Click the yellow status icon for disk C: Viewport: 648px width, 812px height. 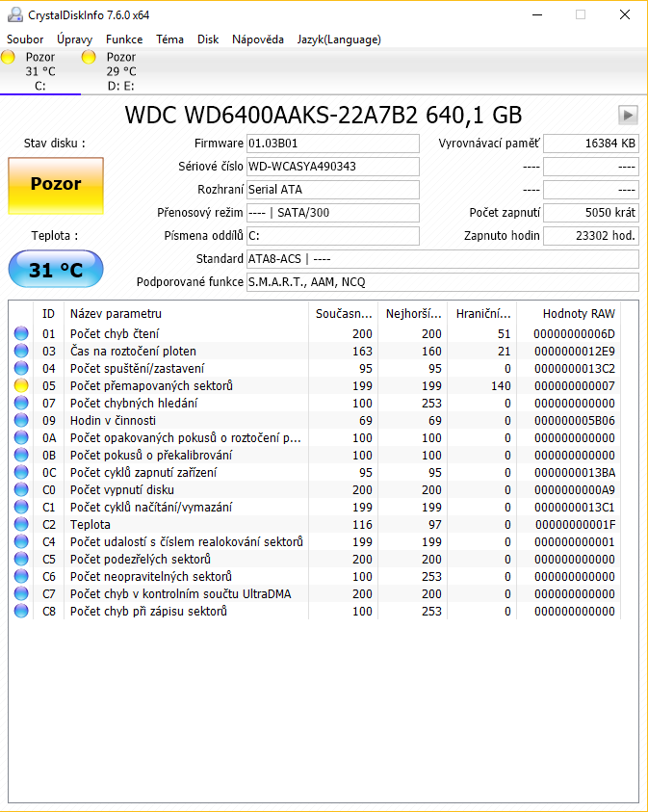coord(8,57)
